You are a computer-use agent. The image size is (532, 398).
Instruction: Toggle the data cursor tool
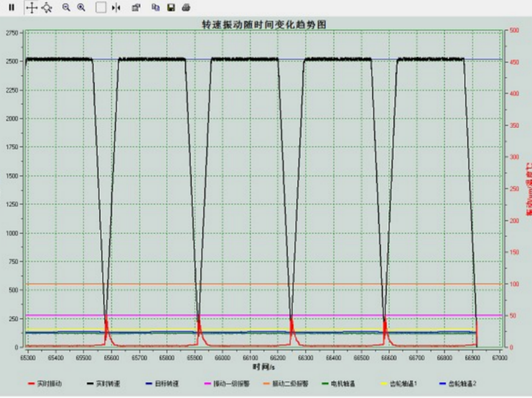pos(116,7)
